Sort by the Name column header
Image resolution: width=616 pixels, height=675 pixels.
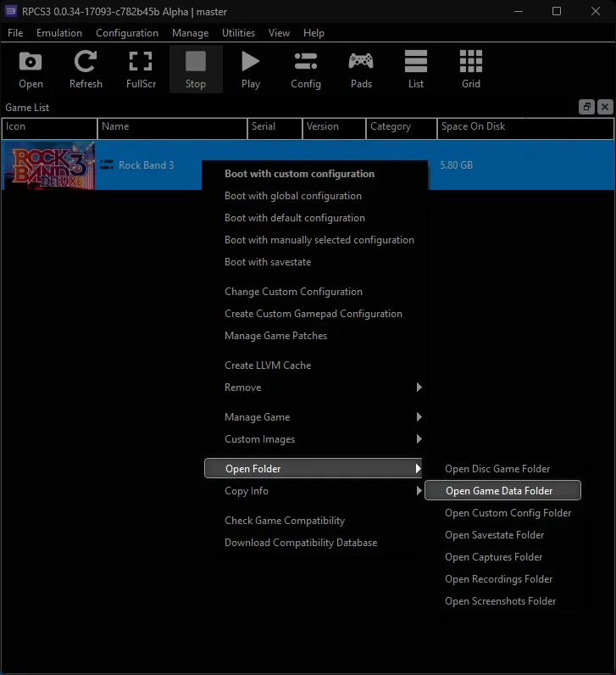173,128
